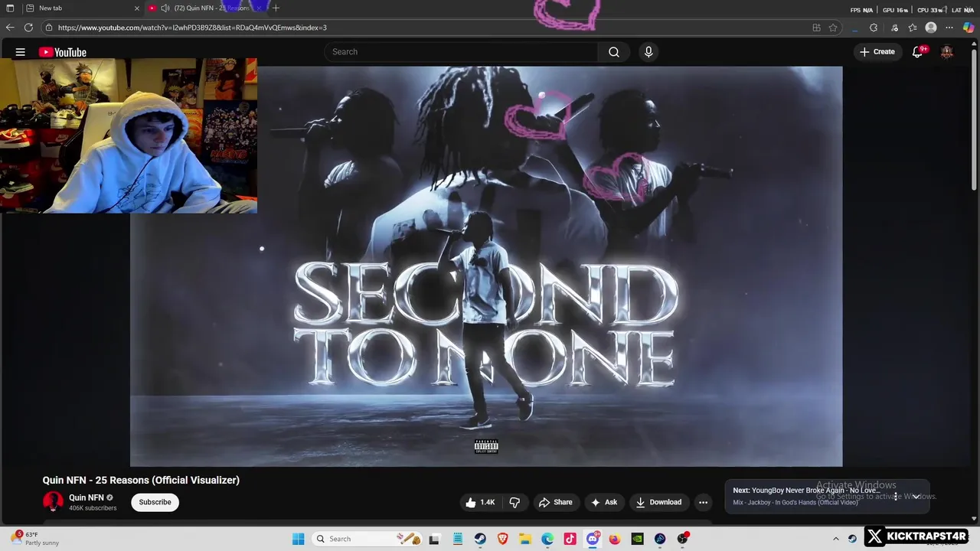Open Edge profile avatar
The width and height of the screenshot is (980, 551).
931,28
